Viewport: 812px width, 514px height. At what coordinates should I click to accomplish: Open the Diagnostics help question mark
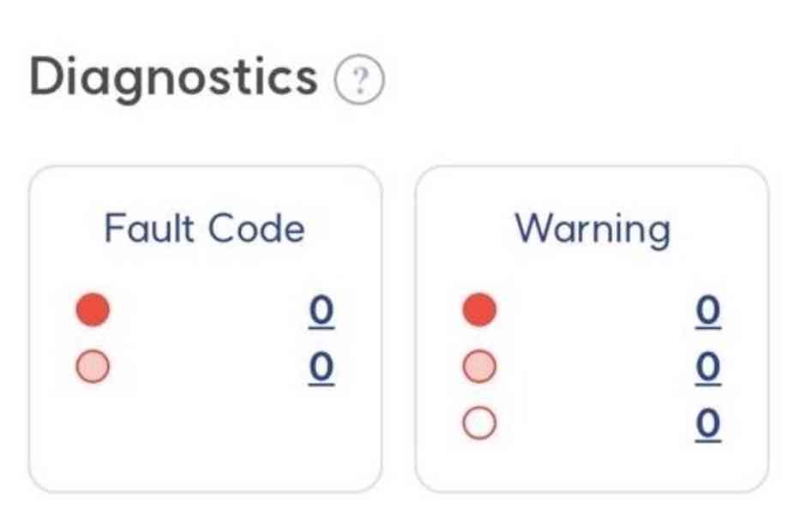(359, 79)
